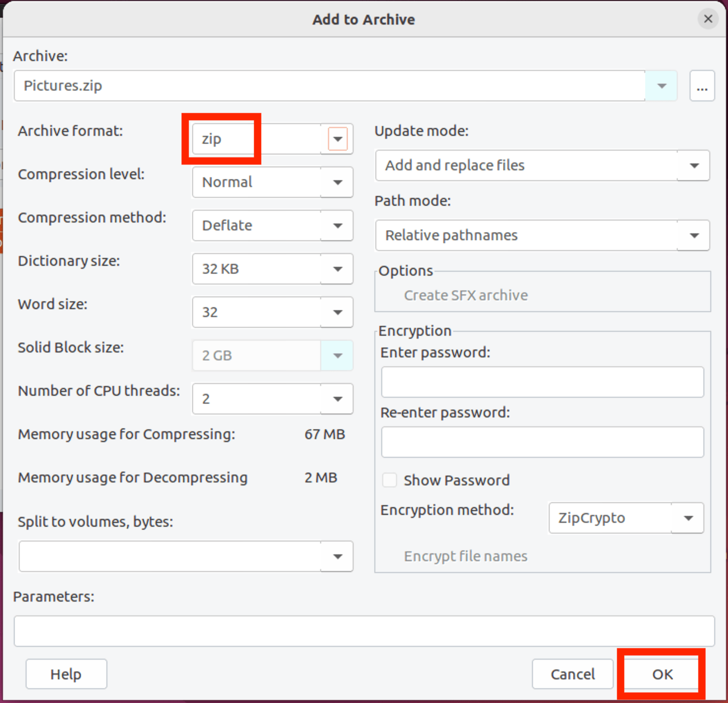
Task: Change Encryption method from ZipCrypto
Action: [x=688, y=518]
